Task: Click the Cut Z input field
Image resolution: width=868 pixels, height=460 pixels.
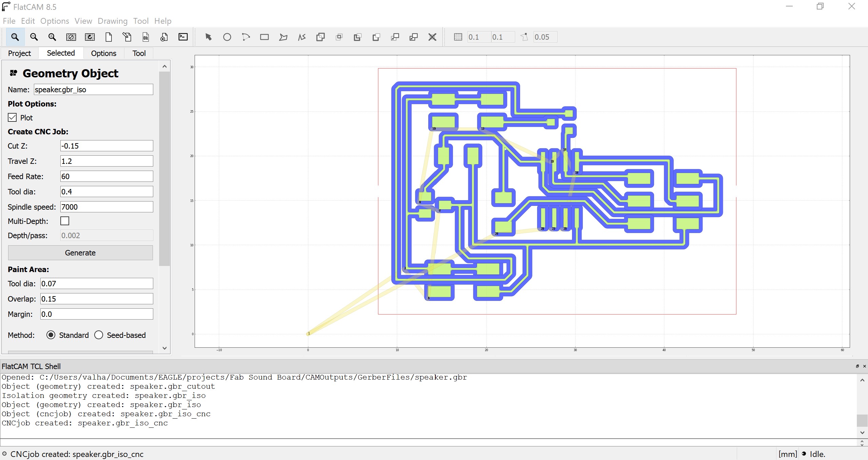Action: click(106, 146)
